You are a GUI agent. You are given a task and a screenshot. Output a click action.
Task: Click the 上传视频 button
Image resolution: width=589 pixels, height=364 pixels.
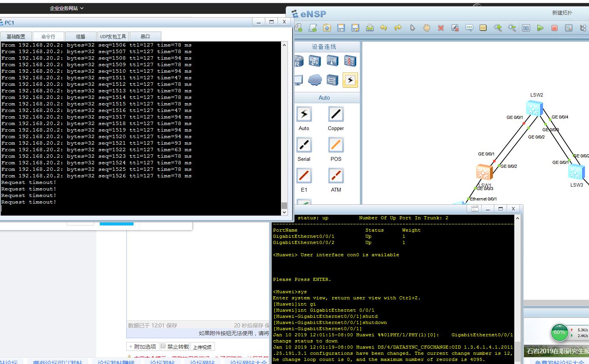pyautogui.click(x=202, y=347)
